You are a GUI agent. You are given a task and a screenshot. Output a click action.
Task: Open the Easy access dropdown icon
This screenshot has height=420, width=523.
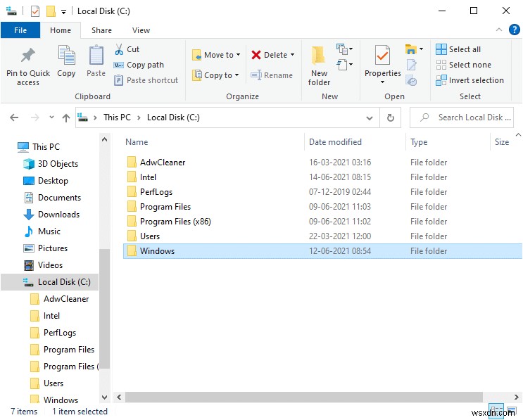pos(344,64)
